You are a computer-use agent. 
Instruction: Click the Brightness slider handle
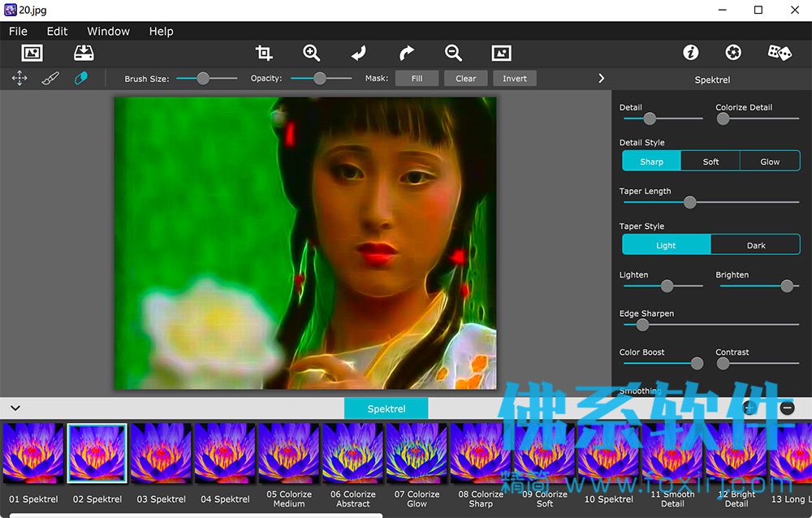coord(787,286)
